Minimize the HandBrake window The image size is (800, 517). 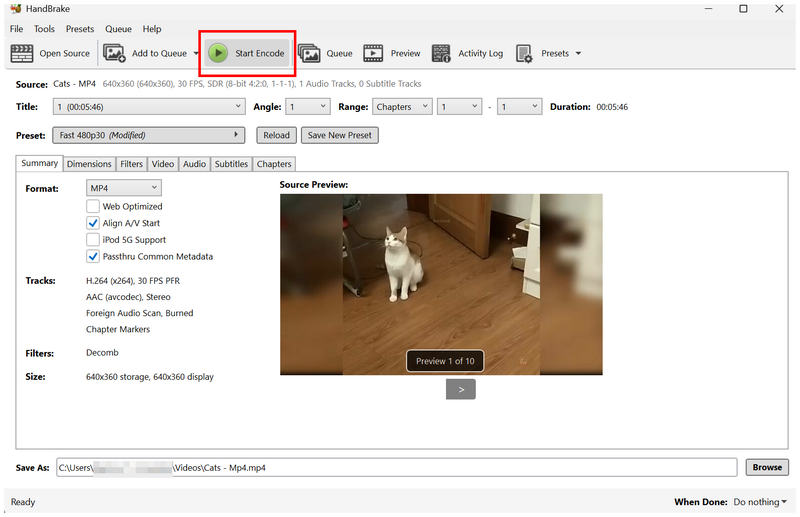click(x=708, y=9)
